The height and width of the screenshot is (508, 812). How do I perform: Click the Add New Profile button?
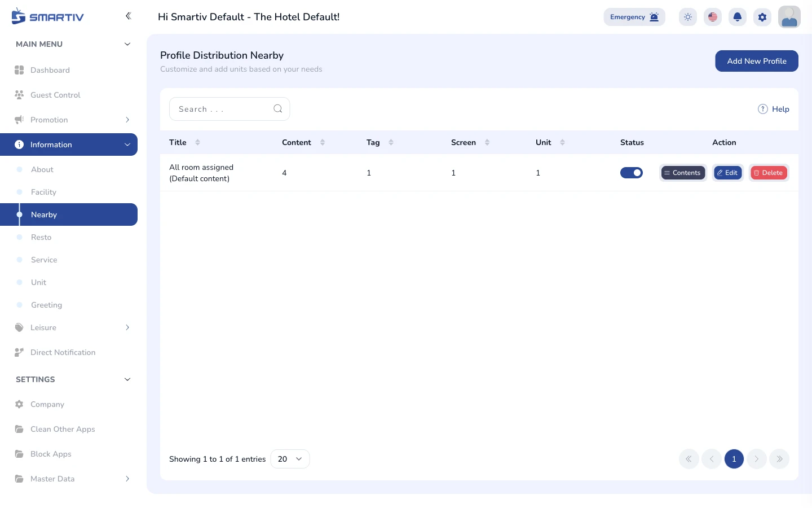point(757,61)
